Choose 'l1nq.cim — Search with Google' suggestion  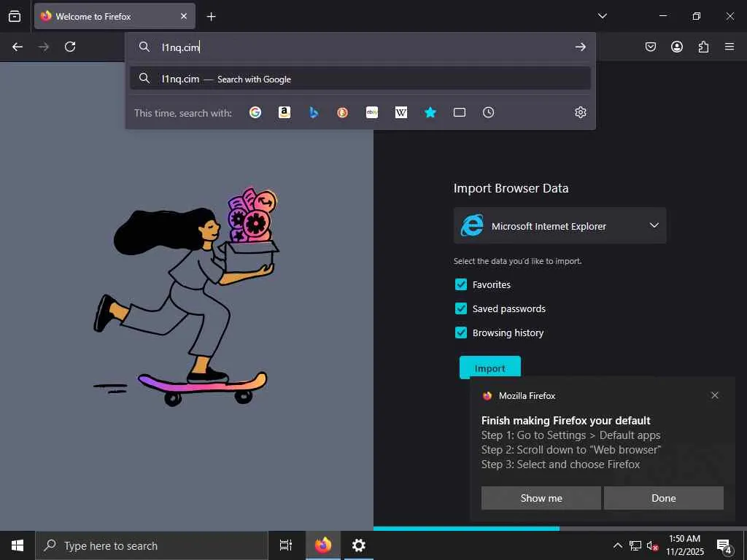click(360, 79)
